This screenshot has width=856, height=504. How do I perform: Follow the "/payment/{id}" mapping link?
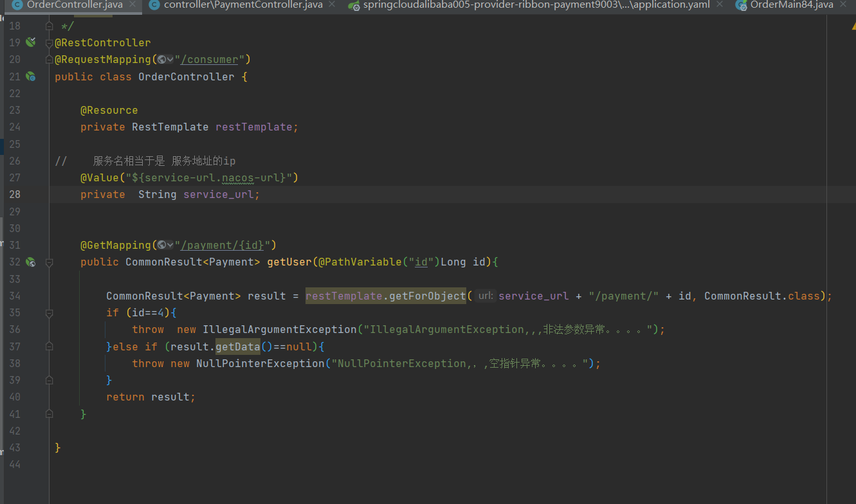[x=223, y=246]
